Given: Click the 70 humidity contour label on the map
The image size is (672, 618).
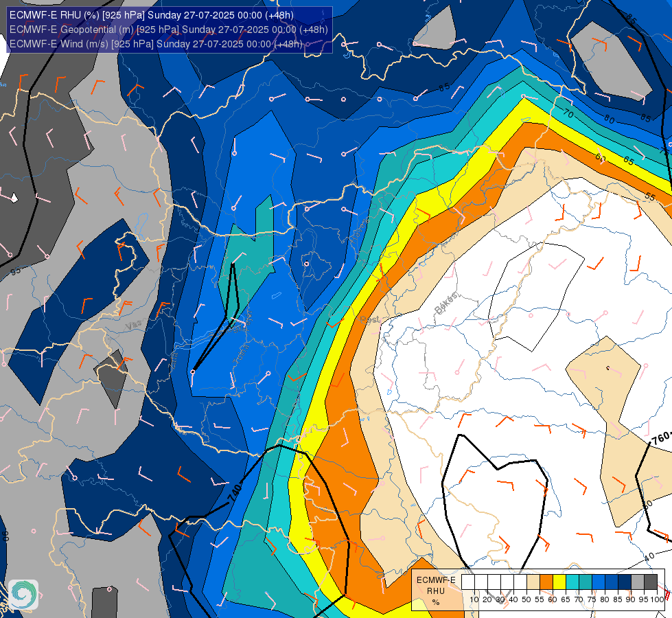Looking at the screenshot, I should [568, 114].
